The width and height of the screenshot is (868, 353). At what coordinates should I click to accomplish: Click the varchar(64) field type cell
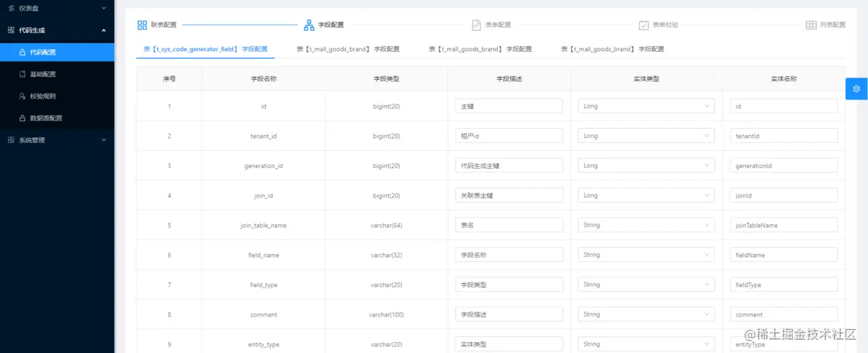tap(386, 226)
